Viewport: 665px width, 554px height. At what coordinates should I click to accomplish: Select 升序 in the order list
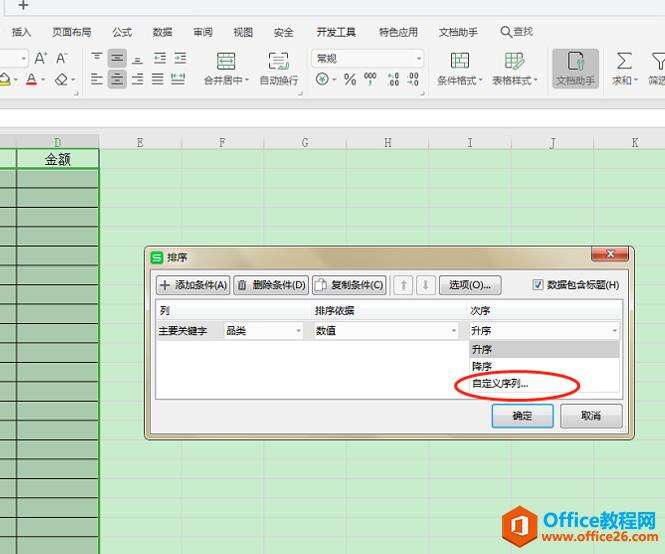pos(545,350)
